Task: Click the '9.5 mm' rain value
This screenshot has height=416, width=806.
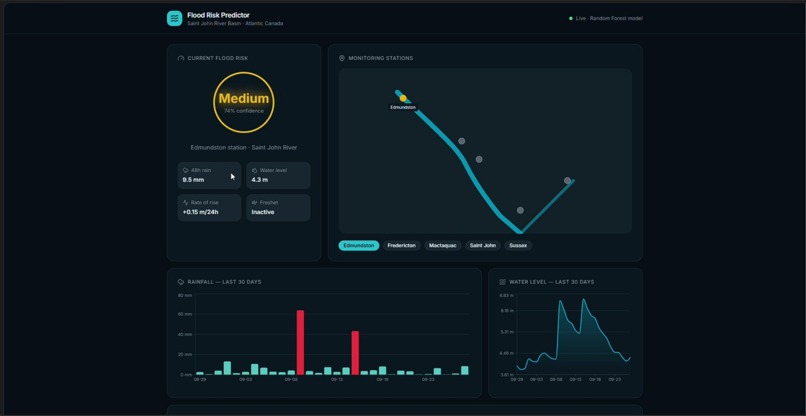Action: [x=193, y=180]
